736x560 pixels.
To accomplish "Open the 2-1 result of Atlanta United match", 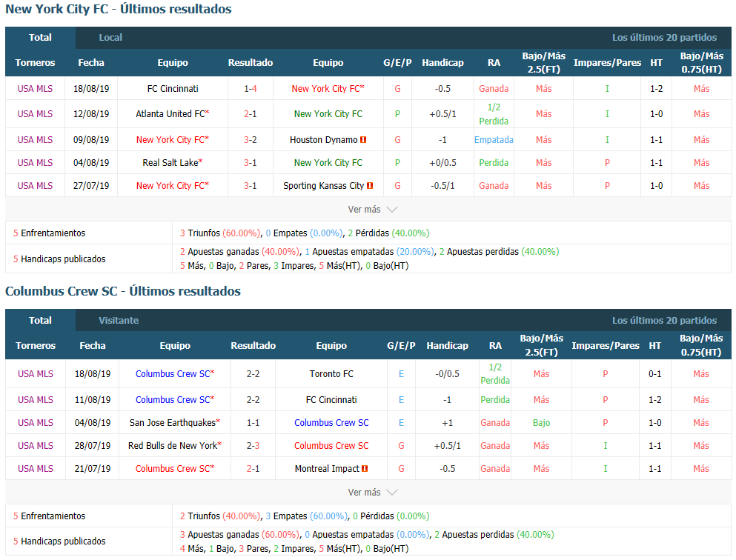I will click(x=251, y=114).
